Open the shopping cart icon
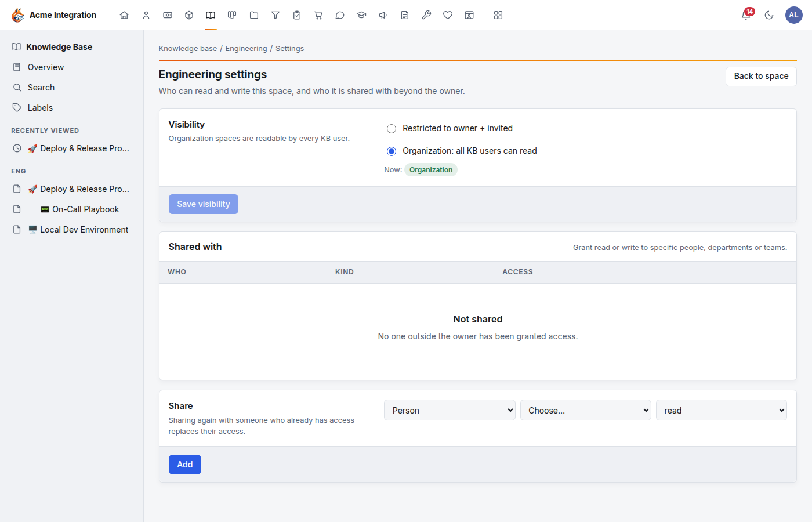This screenshot has width=812, height=522. pyautogui.click(x=318, y=15)
